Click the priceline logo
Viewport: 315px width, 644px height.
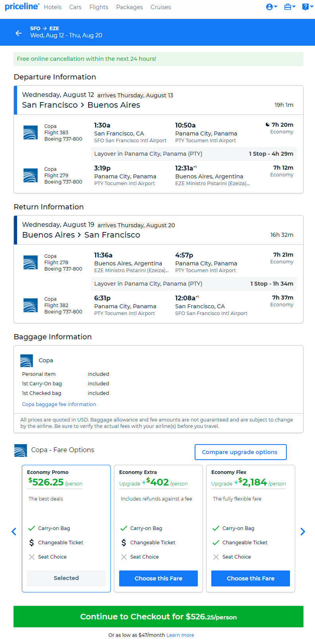coord(22,7)
